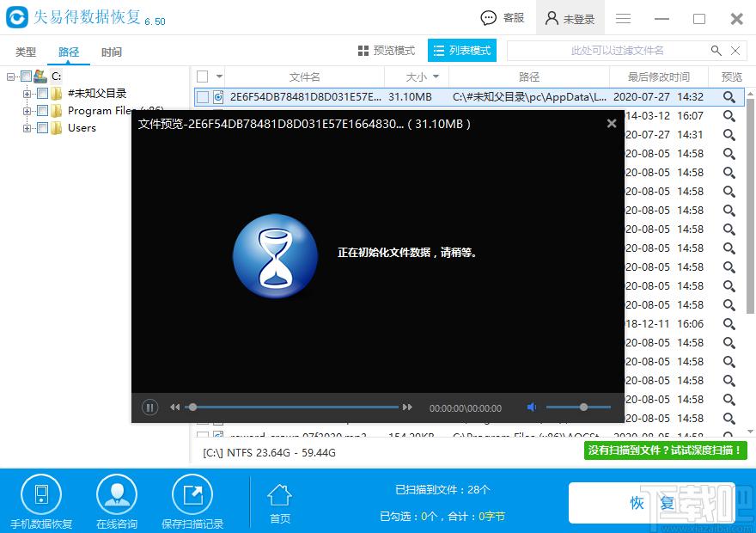Check the #未知父目录 folder checkbox
This screenshot has width=756, height=533.
[42, 94]
